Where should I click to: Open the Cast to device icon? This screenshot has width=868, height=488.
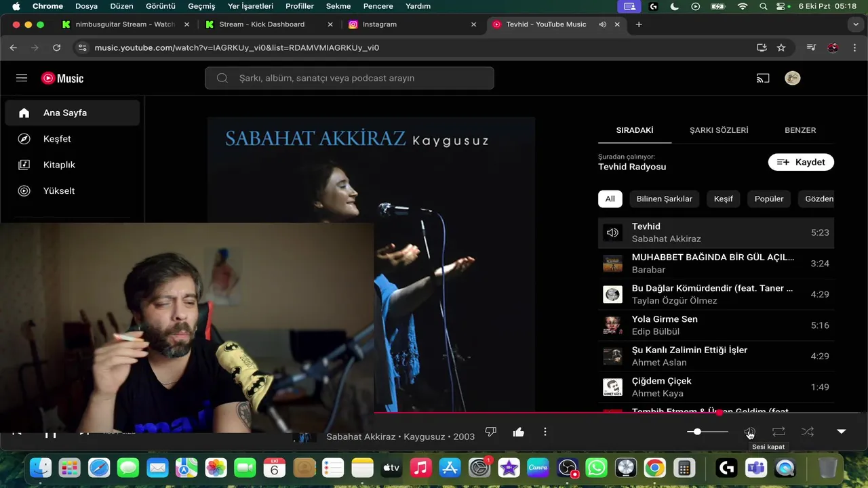[x=763, y=78]
